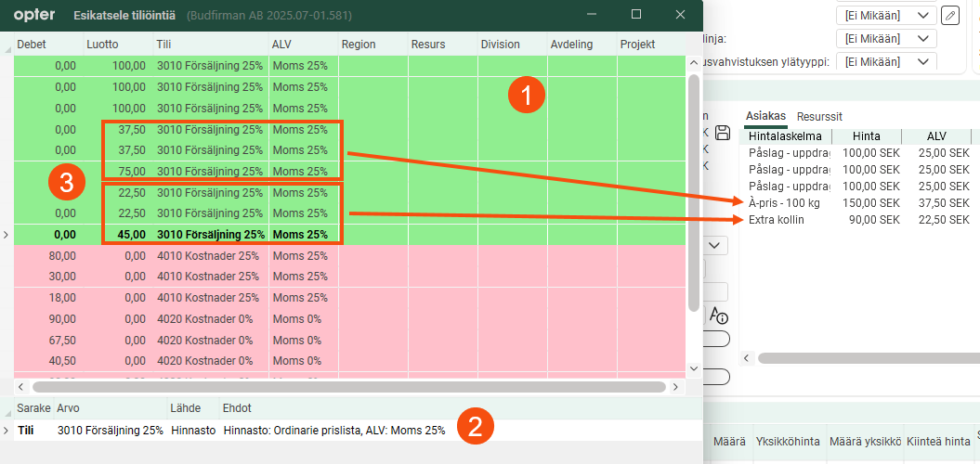Click the pencil edit icon beside the dropdown

[x=949, y=15]
